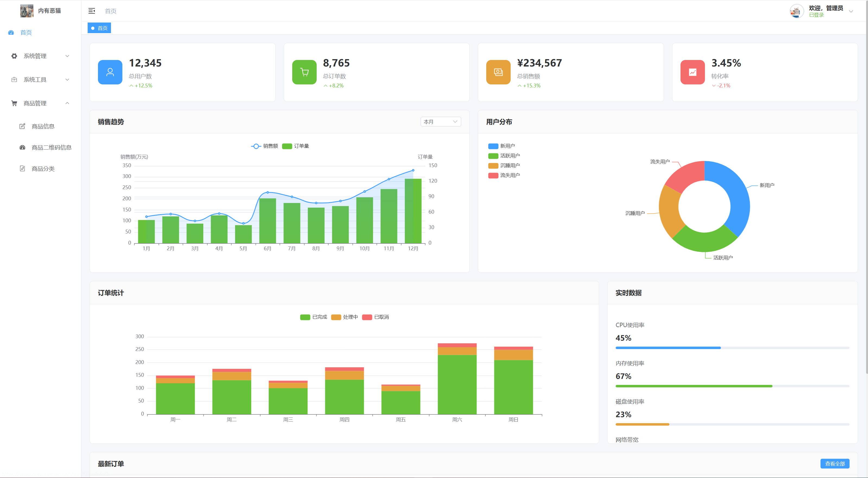
Task: Click the orange total sales money icon
Action: [x=498, y=72]
